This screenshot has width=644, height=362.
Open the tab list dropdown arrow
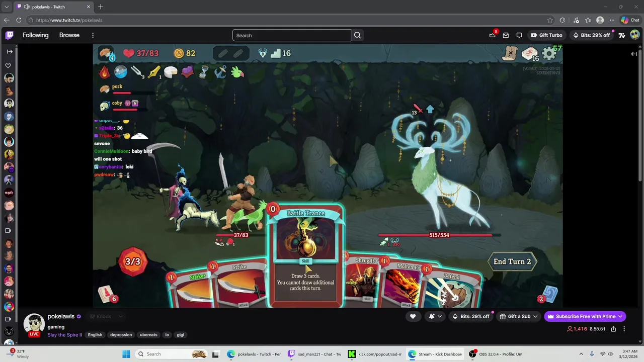click(x=6, y=7)
